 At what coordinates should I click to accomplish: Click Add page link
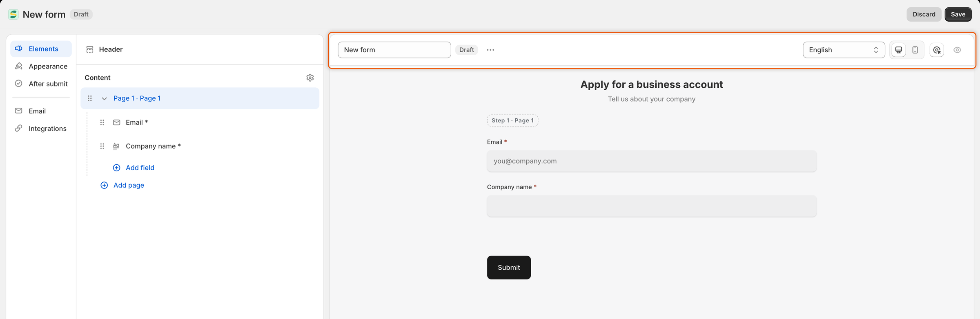pyautogui.click(x=129, y=185)
